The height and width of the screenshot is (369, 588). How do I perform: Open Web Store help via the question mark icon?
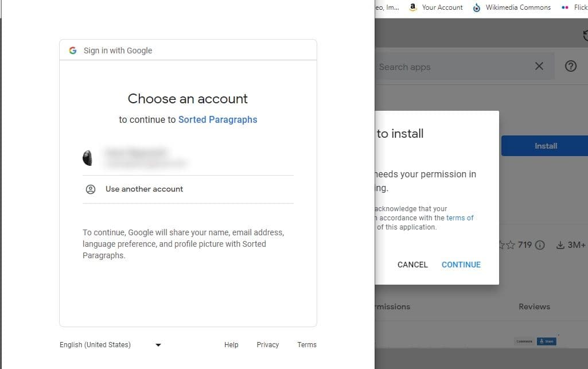click(571, 66)
